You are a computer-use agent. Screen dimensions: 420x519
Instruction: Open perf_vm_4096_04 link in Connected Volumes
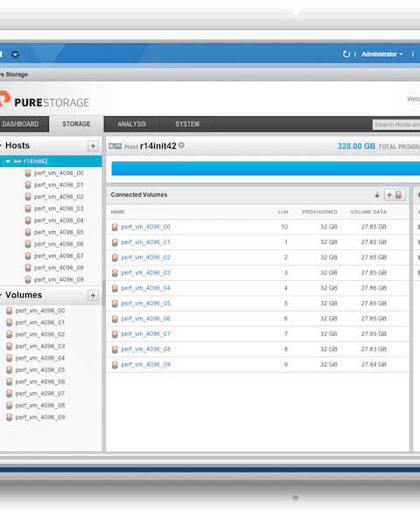[145, 288]
